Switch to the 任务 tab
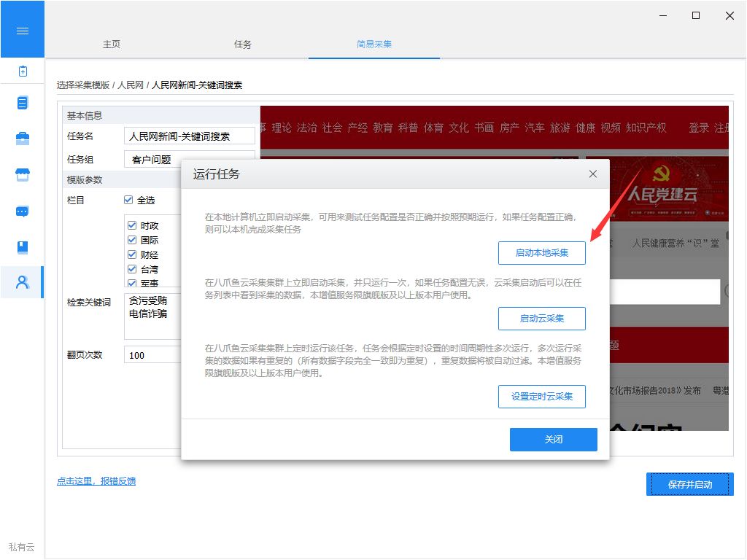The image size is (747, 560). pos(242,44)
